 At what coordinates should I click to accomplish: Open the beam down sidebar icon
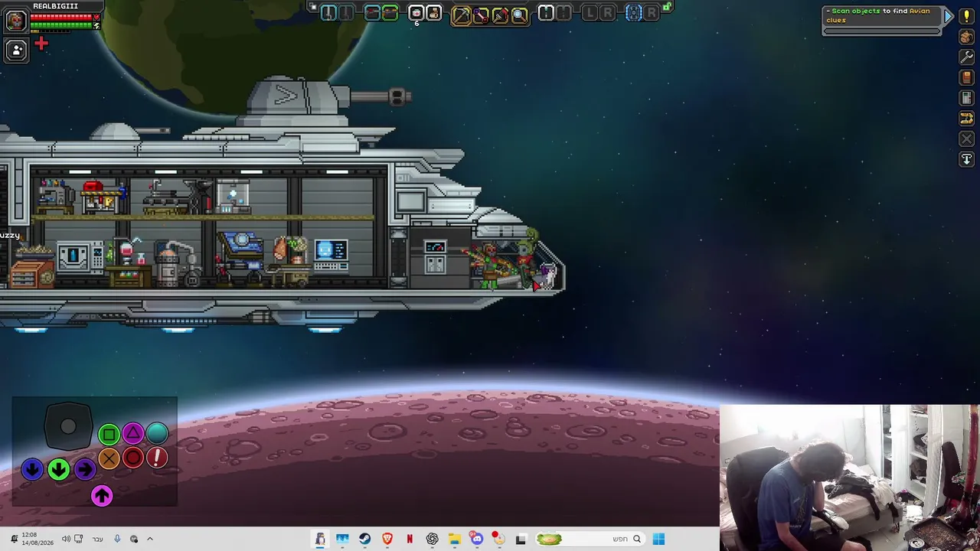point(966,159)
